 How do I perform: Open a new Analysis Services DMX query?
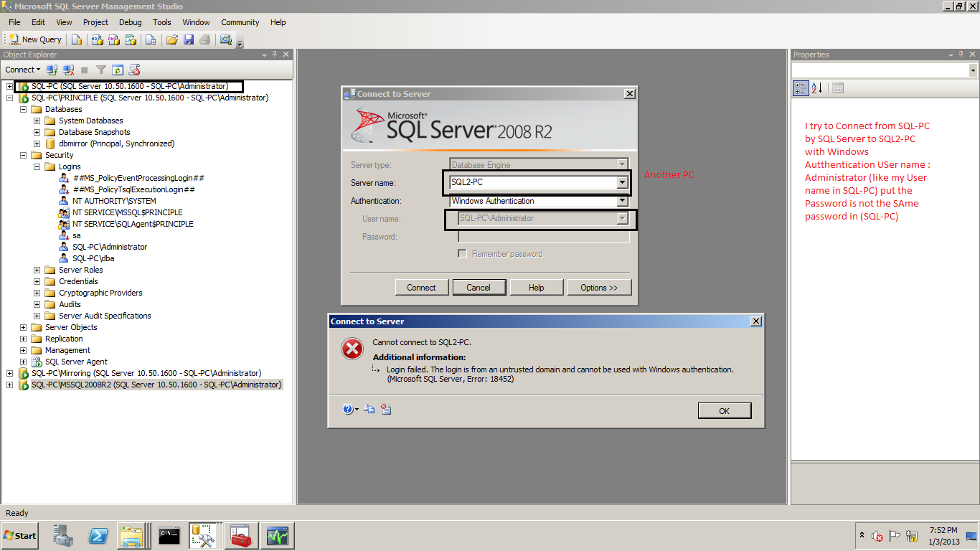tap(113, 39)
